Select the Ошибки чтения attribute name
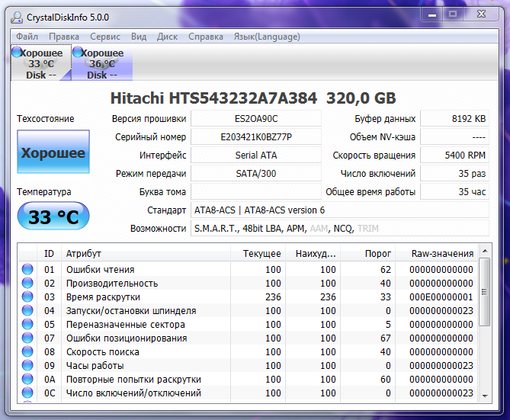This screenshot has height=420, width=510. pos(100,269)
